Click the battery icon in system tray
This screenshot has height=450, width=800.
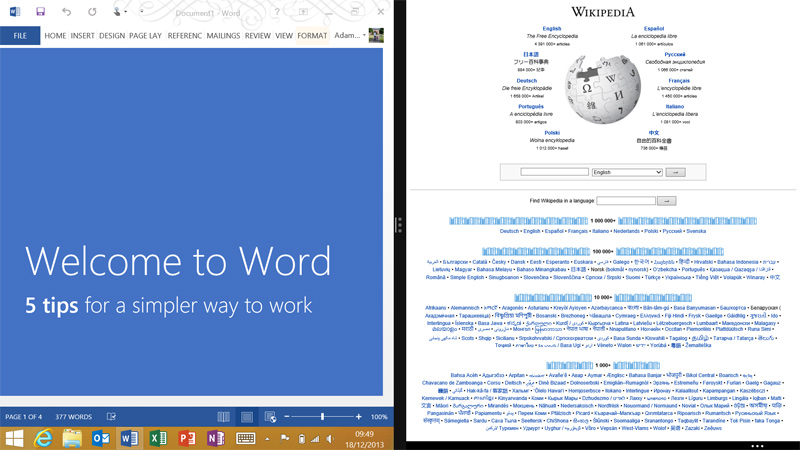pyautogui.click(x=302, y=439)
